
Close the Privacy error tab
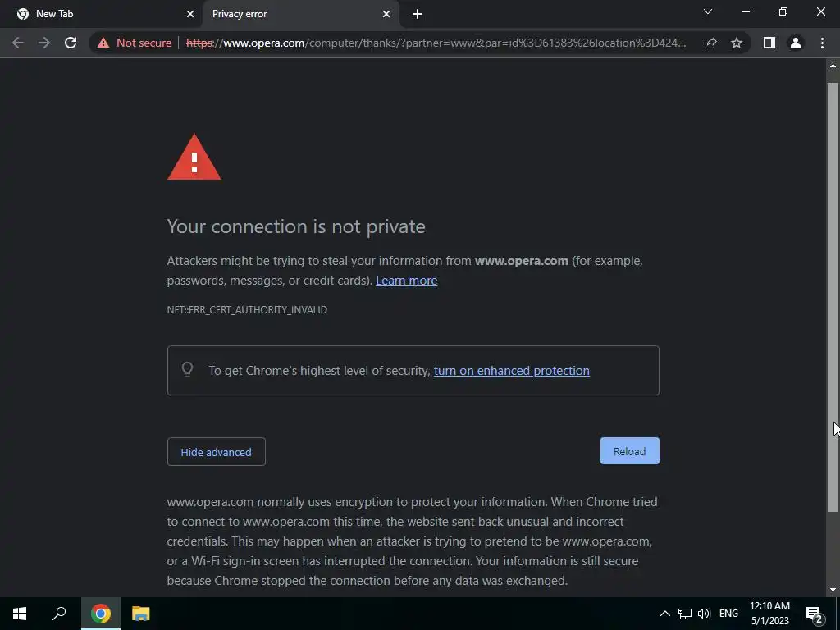pyautogui.click(x=386, y=14)
